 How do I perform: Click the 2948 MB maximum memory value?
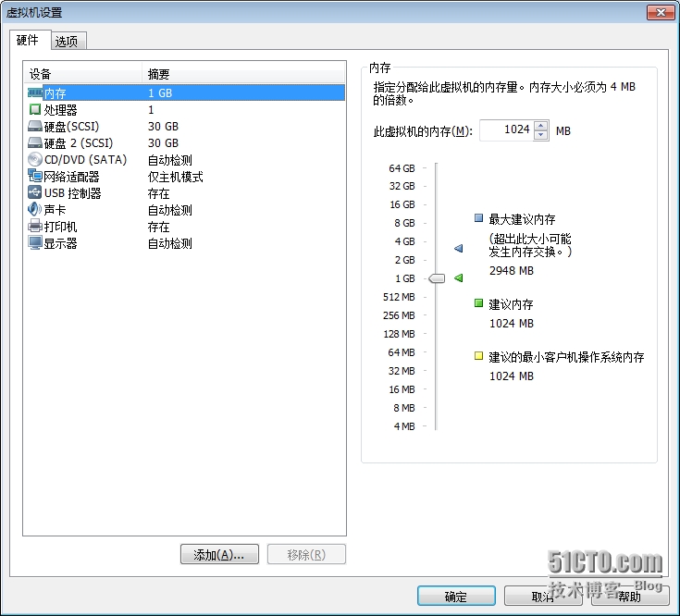point(512,270)
